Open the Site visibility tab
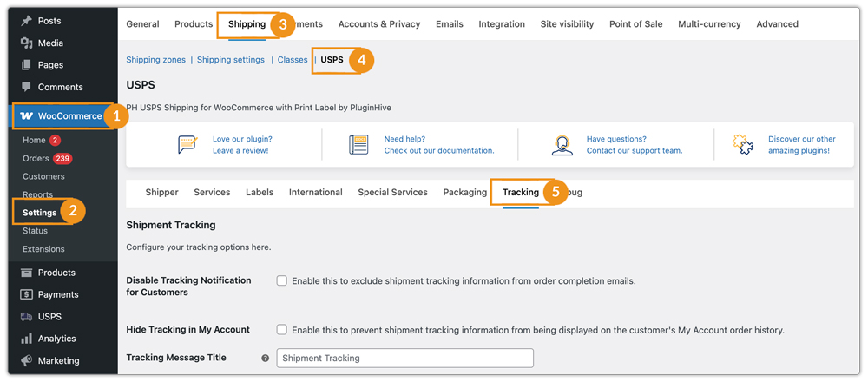The image size is (868, 382). pos(568,23)
